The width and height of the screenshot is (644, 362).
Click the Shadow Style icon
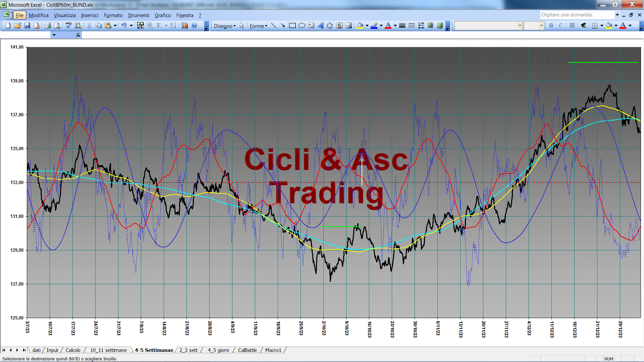pos(430,25)
